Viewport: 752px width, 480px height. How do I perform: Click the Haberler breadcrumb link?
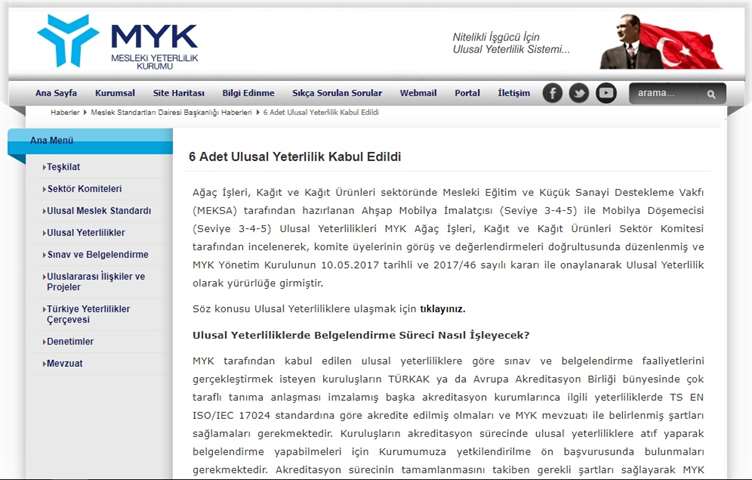65,112
